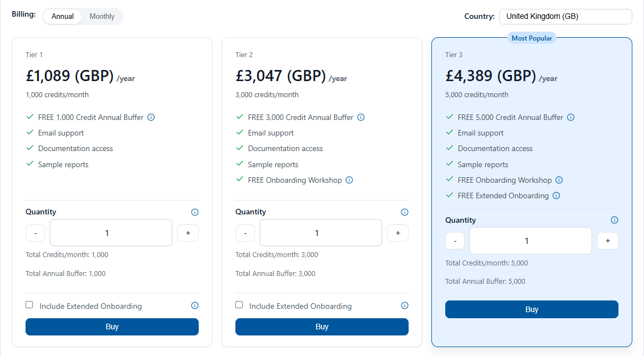Show info for Tier 2 FREE Onboarding Workshop
This screenshot has height=356, width=644.
pos(349,180)
